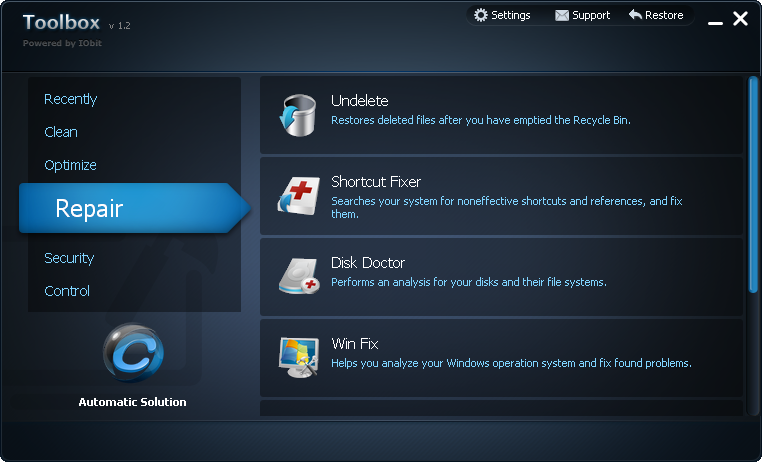Minimize the Toolbox window
This screenshot has width=762, height=462.
point(715,22)
